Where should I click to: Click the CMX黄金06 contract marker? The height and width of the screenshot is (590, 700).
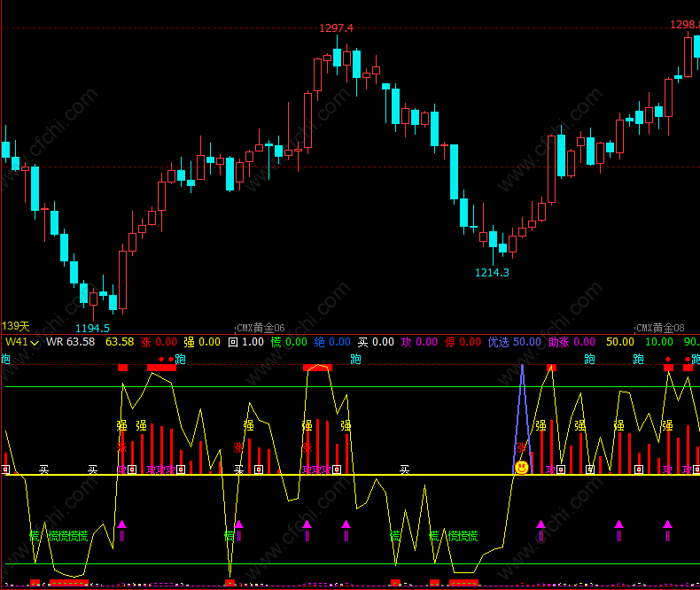[261, 328]
